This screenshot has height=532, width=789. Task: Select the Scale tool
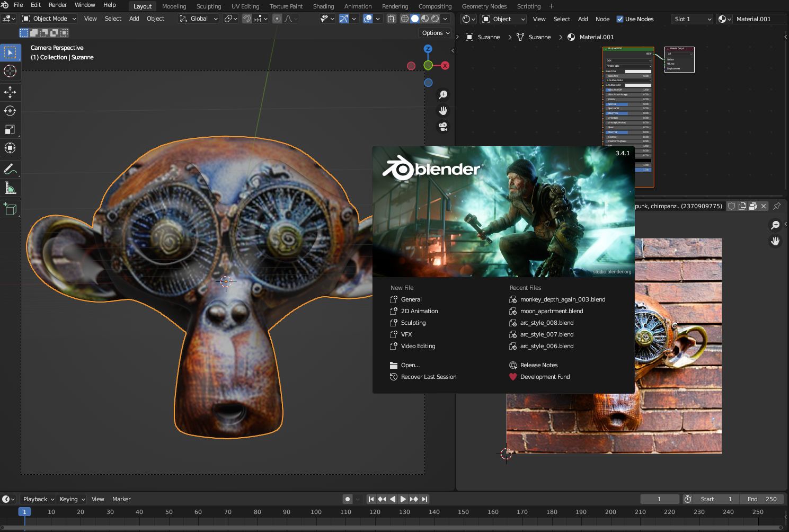[10, 130]
